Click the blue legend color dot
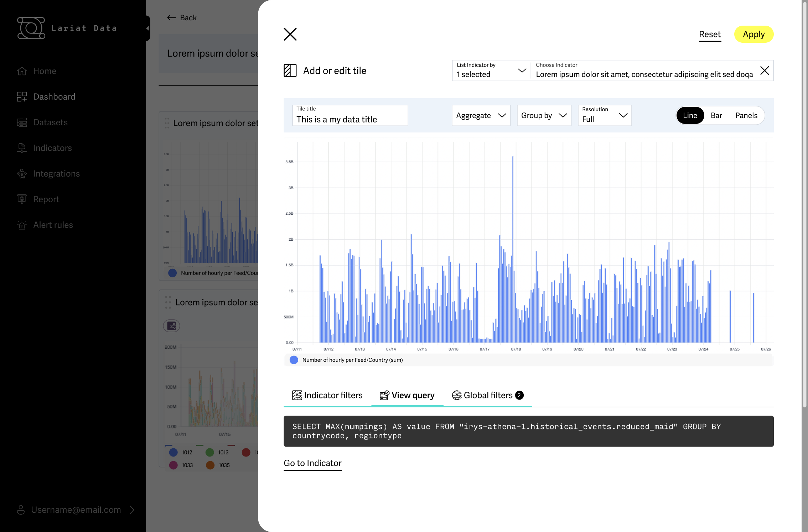808x532 pixels. pyautogui.click(x=294, y=360)
